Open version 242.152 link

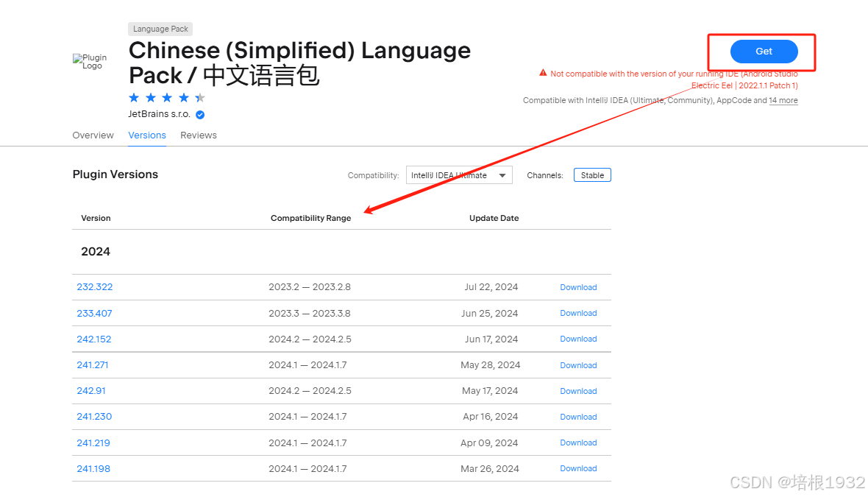coord(94,339)
